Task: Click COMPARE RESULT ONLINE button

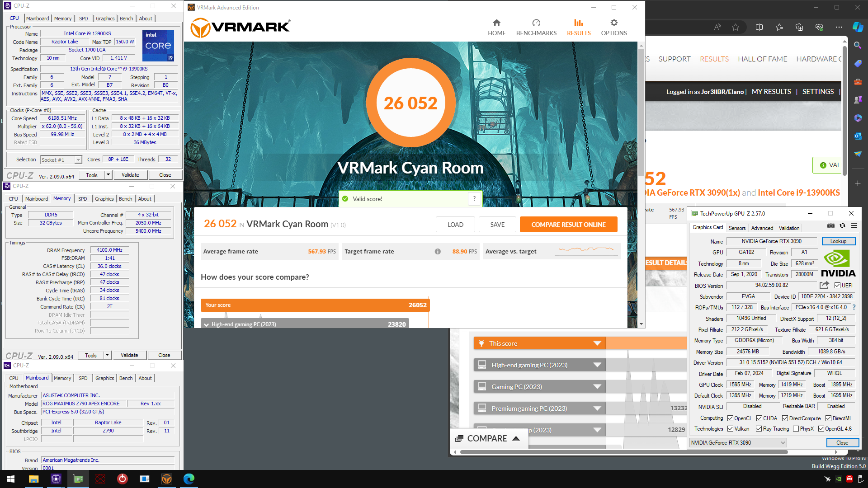Action: pos(568,225)
